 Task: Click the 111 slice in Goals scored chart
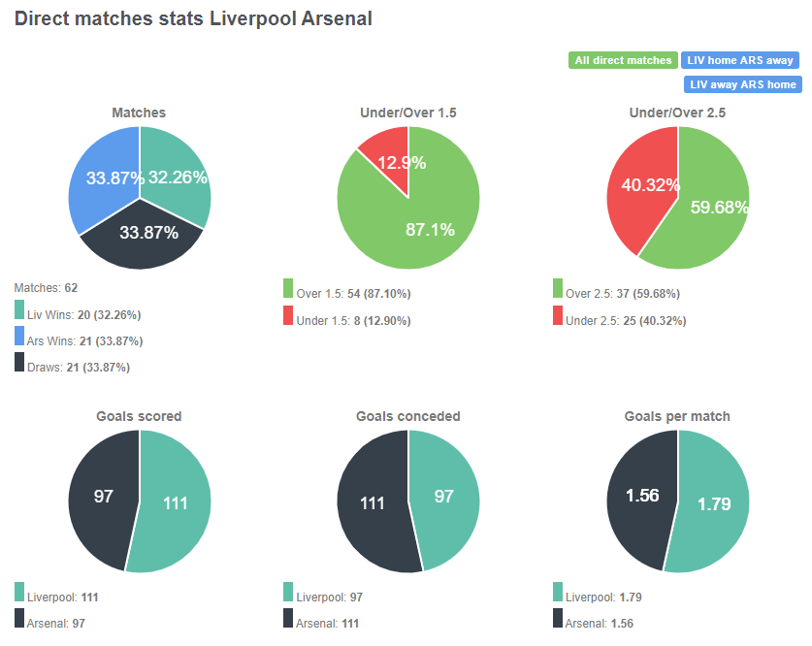point(175,502)
